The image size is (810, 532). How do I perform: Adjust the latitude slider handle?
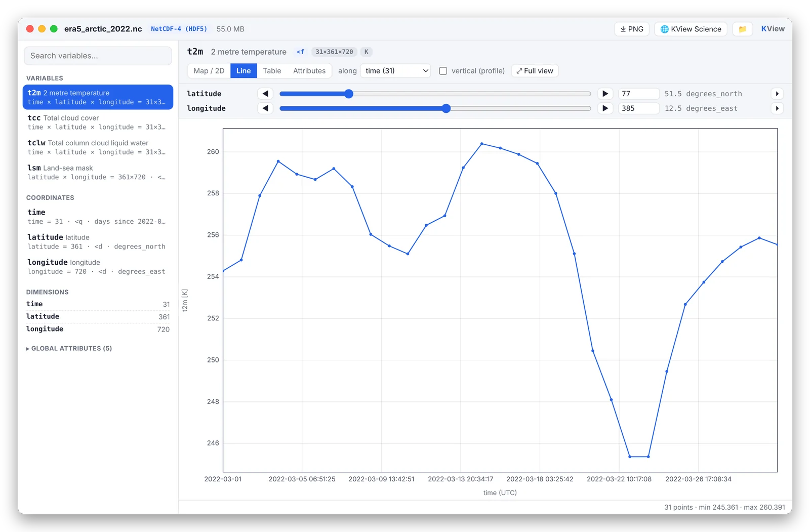[349, 94]
